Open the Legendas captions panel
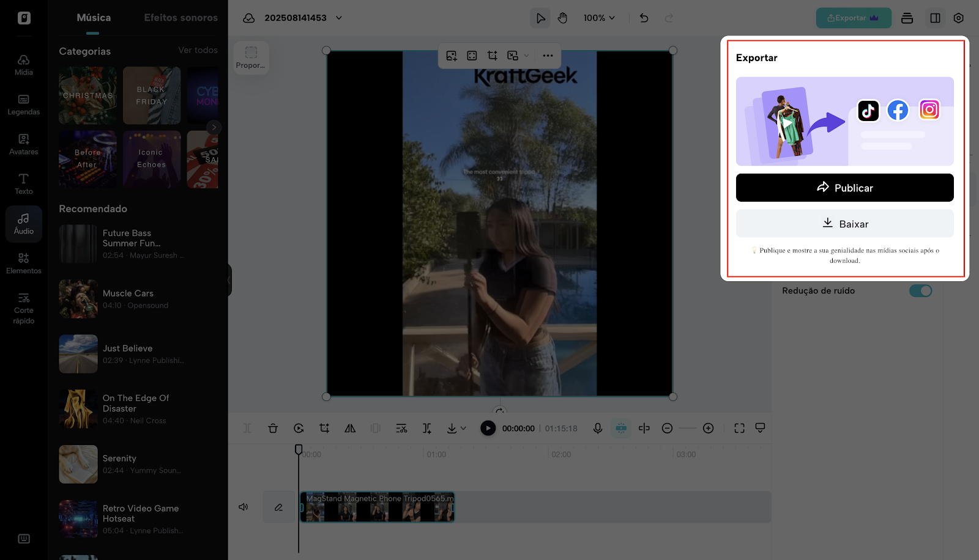979x560 pixels. 24,105
